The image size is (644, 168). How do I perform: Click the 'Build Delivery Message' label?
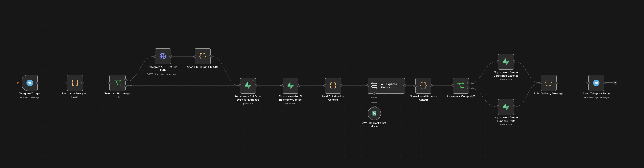(548, 94)
